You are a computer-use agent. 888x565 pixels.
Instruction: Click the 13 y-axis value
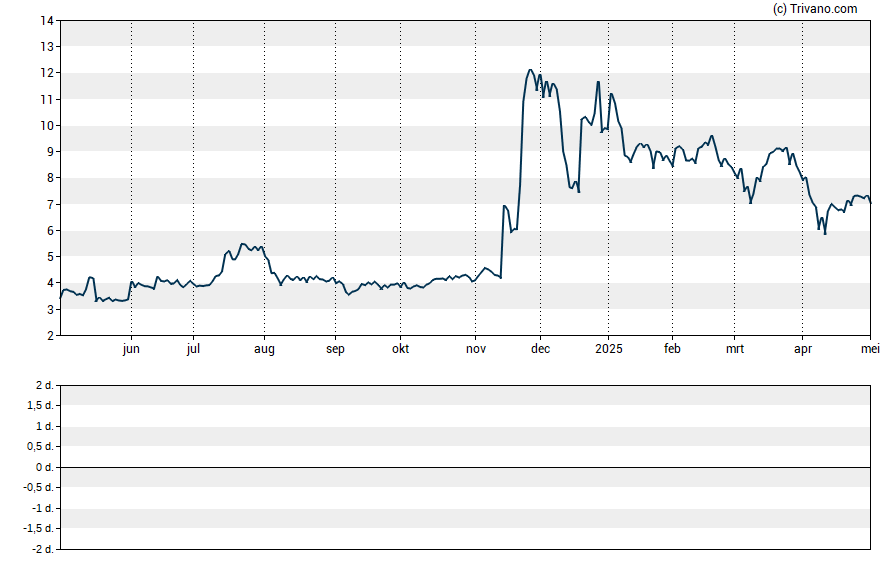[x=47, y=46]
